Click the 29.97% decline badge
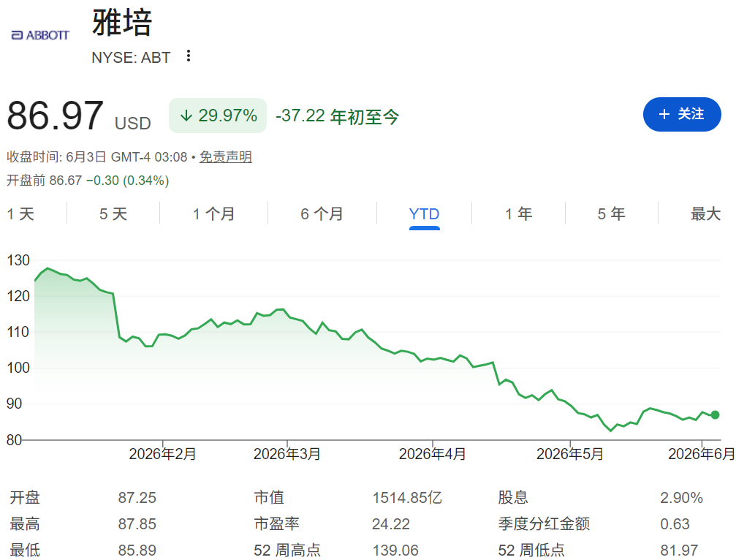736x560 pixels. click(x=218, y=116)
